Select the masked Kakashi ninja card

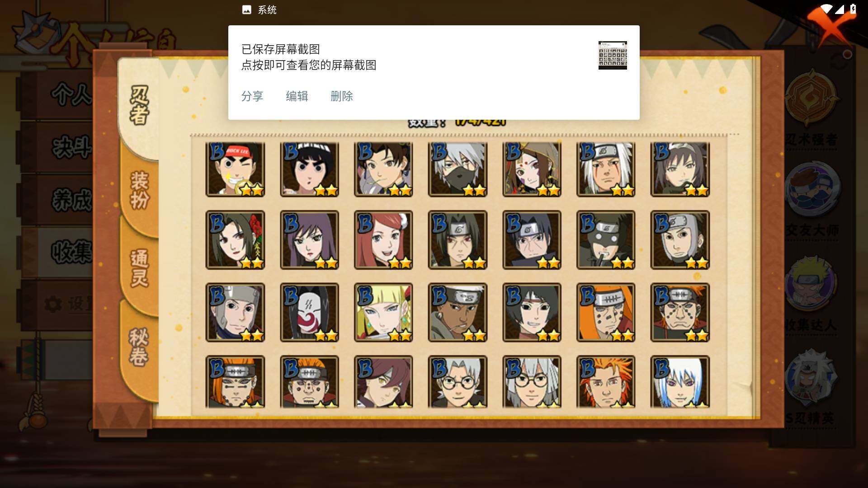pyautogui.click(x=458, y=169)
